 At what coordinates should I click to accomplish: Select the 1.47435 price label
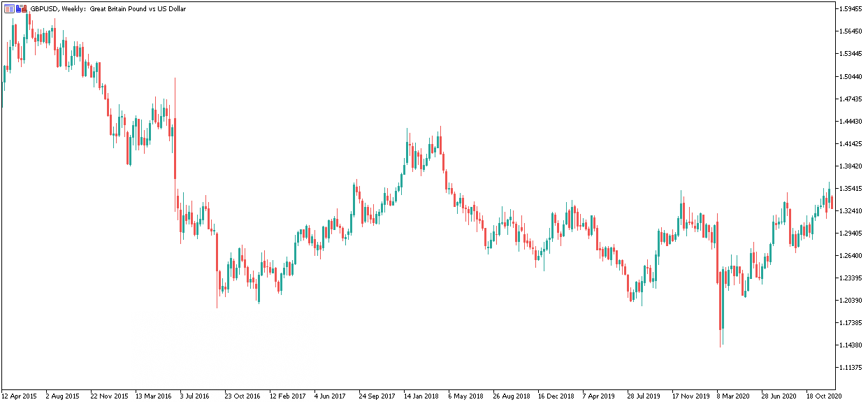point(851,99)
